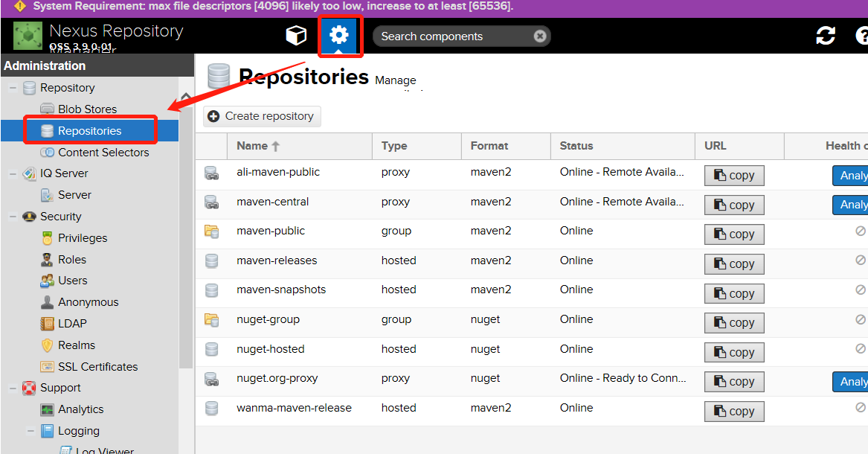Image resolution: width=868 pixels, height=454 pixels.
Task: Click Analyze button for maven-central
Action: [850, 205]
